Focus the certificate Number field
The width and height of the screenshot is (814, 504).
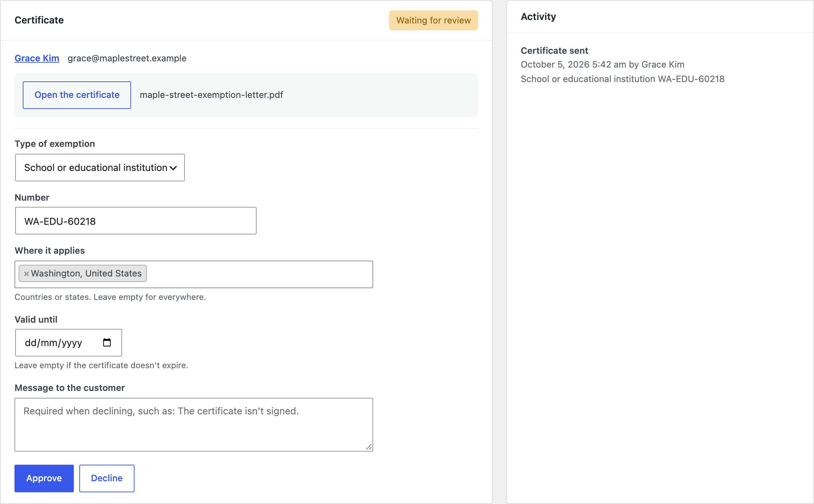(136, 221)
